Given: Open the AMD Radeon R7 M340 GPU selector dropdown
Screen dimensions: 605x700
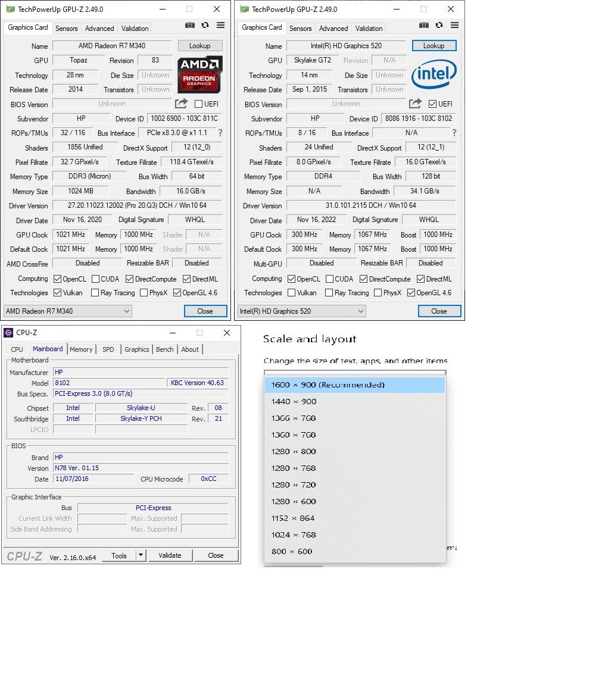Looking at the screenshot, I should (67, 311).
